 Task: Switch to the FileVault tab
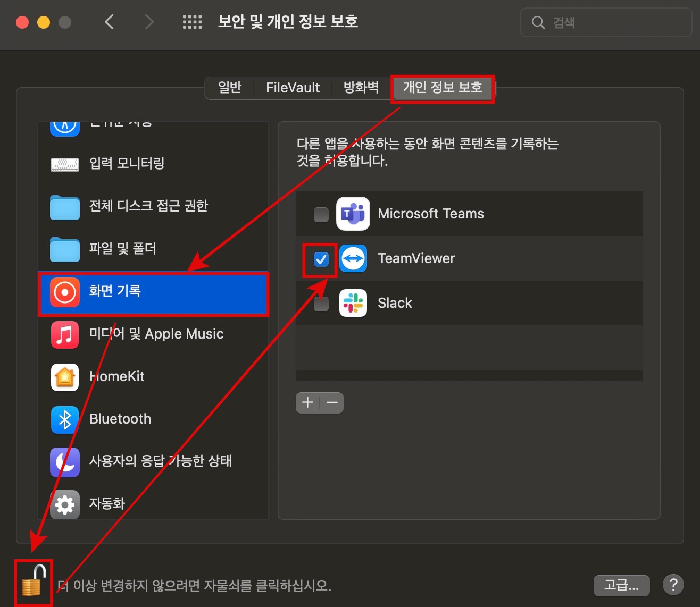click(293, 88)
